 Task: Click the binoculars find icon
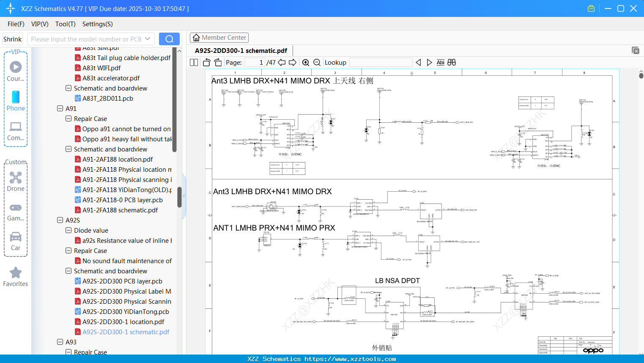pyautogui.click(x=452, y=63)
